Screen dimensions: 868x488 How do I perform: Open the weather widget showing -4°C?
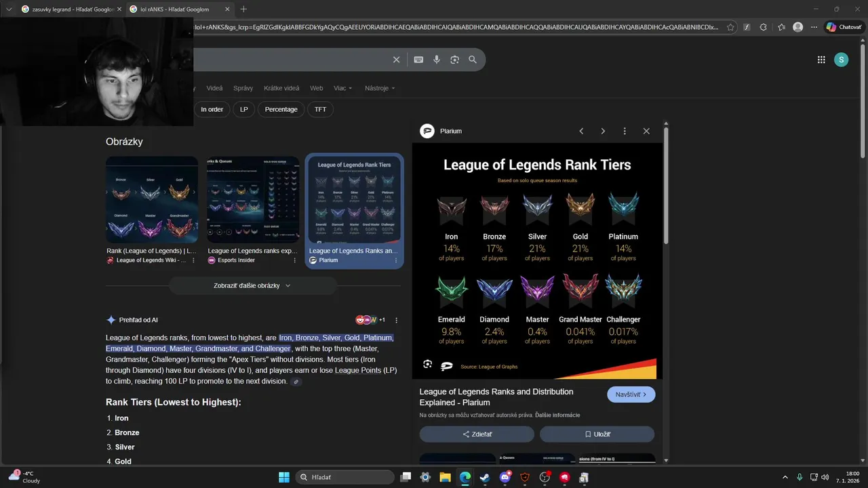[24, 477]
